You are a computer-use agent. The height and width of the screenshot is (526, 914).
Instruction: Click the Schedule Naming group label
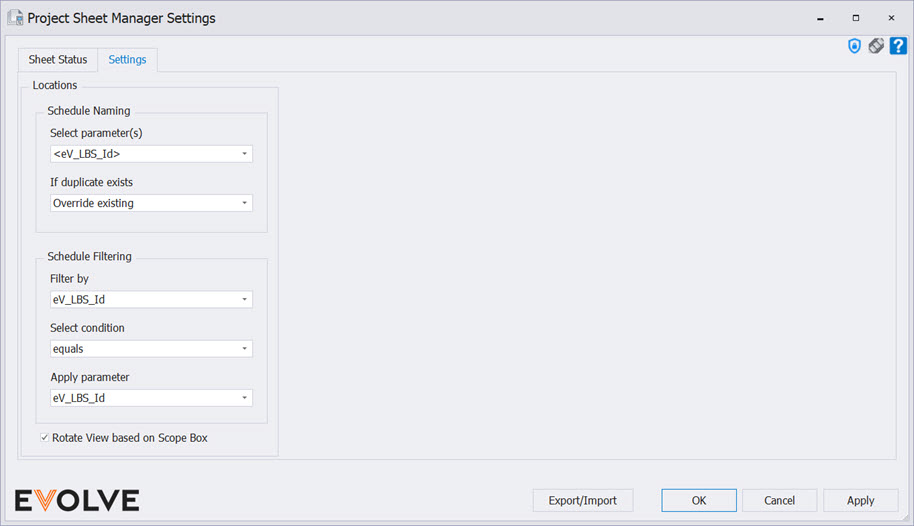coord(89,111)
